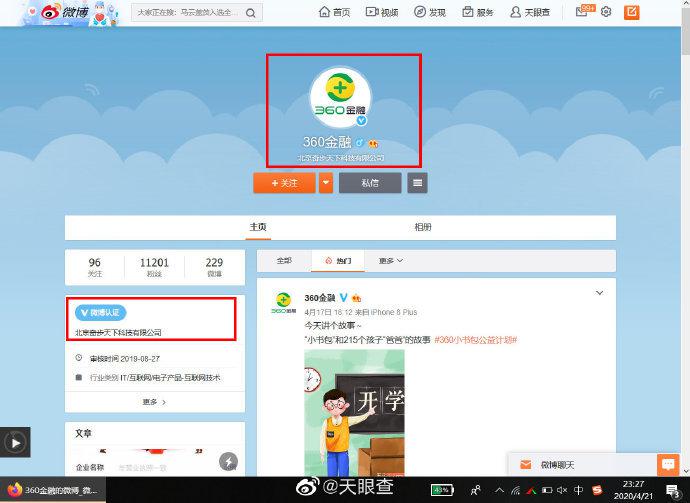Open 首页 home in the top navigation
Viewport: 690px width, 503px height.
334,12
